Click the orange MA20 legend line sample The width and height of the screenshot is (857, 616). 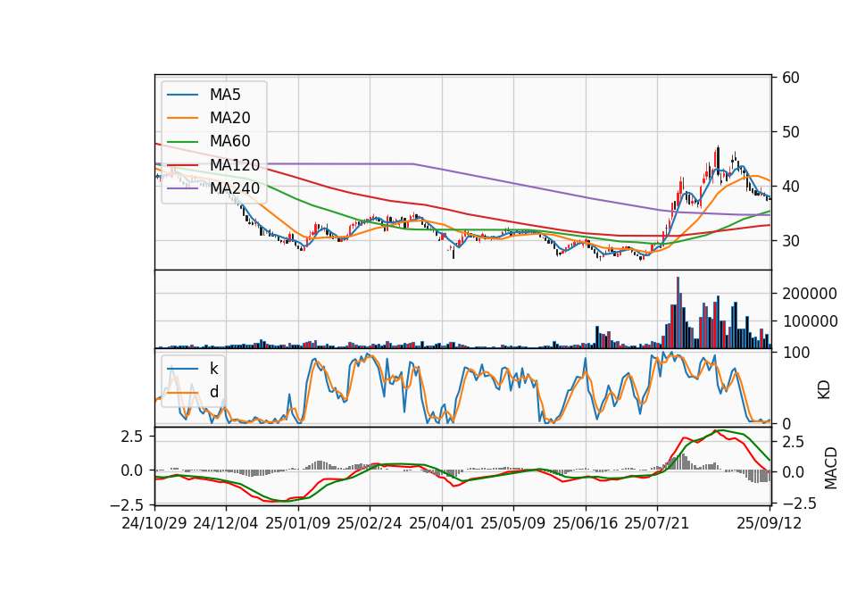(x=182, y=118)
